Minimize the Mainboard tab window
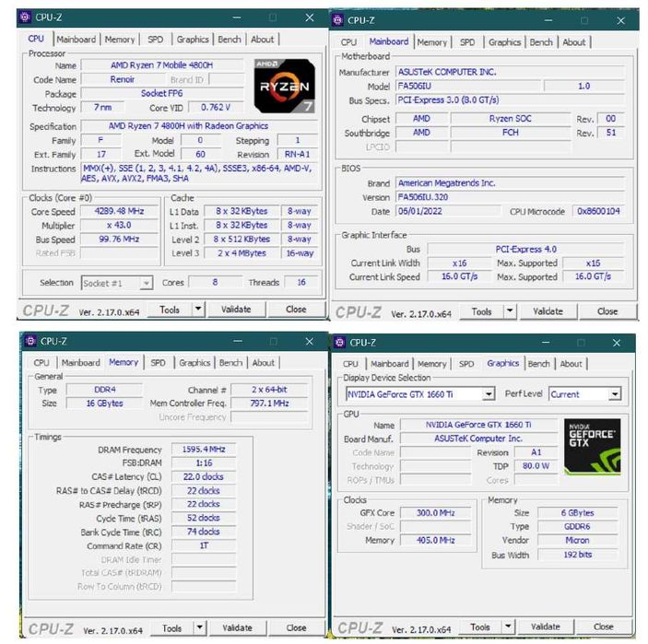648x644 pixels. click(x=548, y=20)
